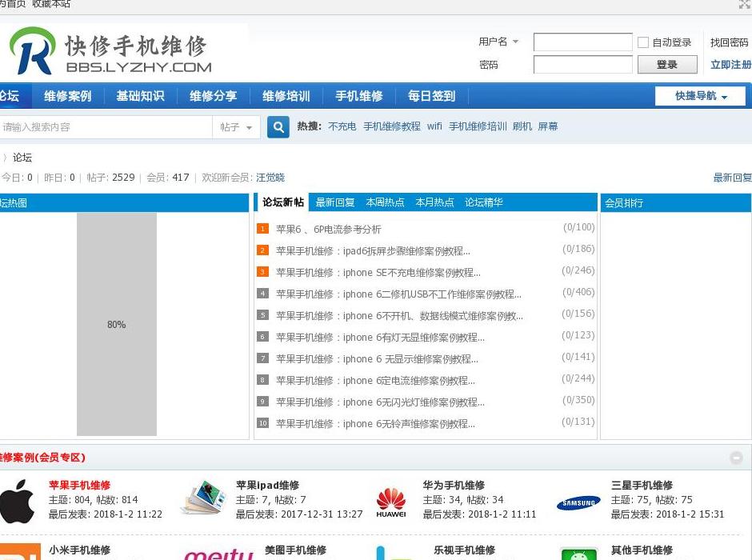Expand the 快捷导航 dropdown
This screenshot has height=560, width=752.
tap(700, 96)
